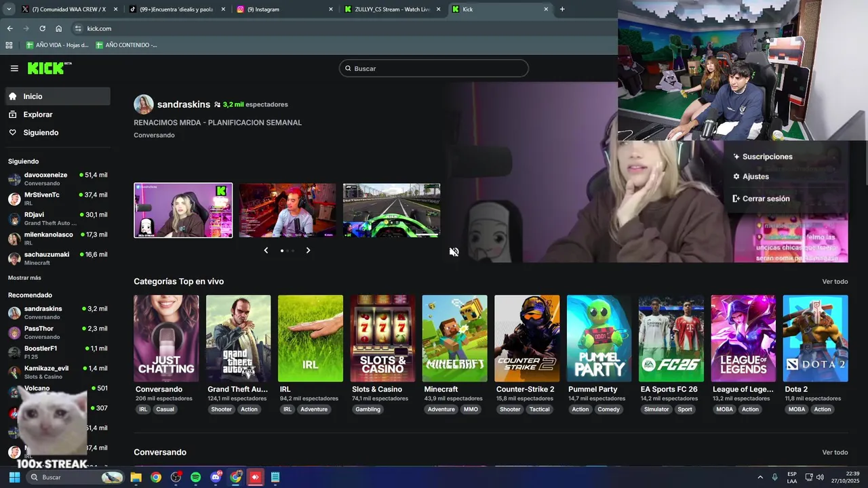
Task: Open the tab search dropdown in Chrome
Action: [x=9, y=9]
